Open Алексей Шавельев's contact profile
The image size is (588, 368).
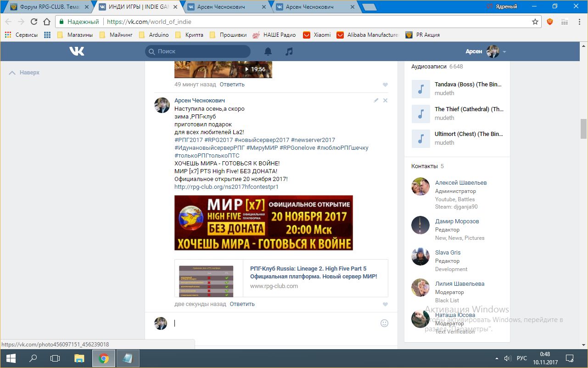click(461, 182)
